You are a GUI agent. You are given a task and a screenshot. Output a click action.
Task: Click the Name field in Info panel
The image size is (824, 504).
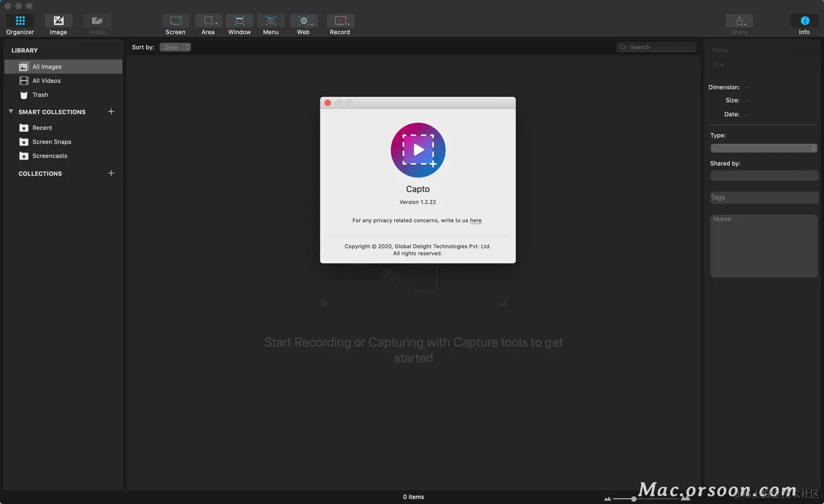[763, 50]
